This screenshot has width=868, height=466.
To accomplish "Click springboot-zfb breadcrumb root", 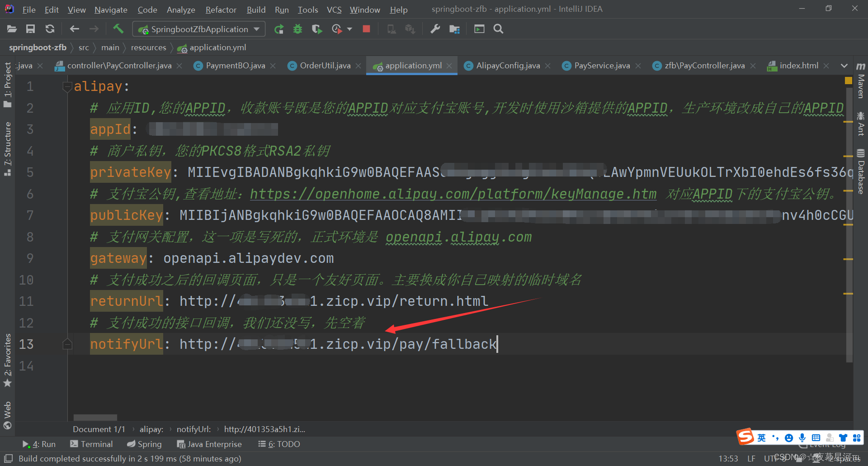I will pyautogui.click(x=38, y=48).
